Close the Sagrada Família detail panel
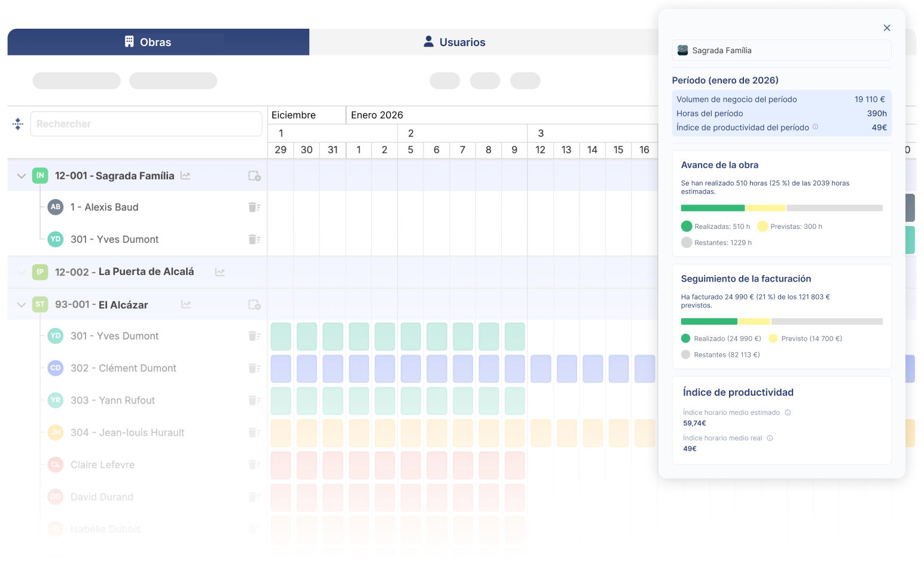 [887, 28]
